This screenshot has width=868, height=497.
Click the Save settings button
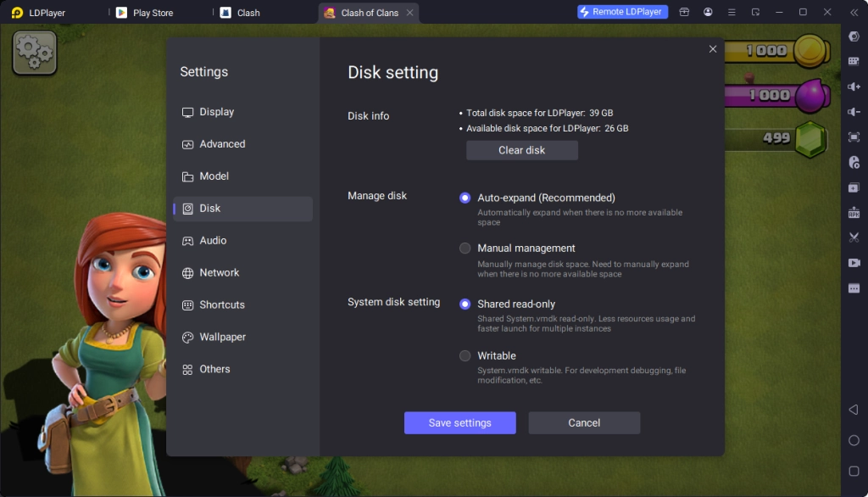(459, 423)
